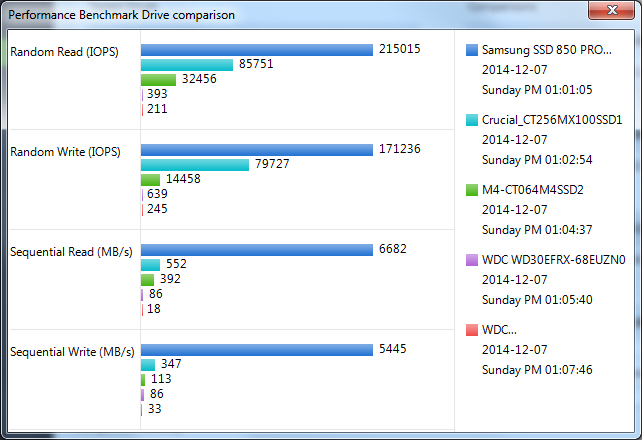Select the WDC WD30EFRX-68EUZN0 legend label
The width and height of the screenshot is (642, 440).
coord(554,260)
